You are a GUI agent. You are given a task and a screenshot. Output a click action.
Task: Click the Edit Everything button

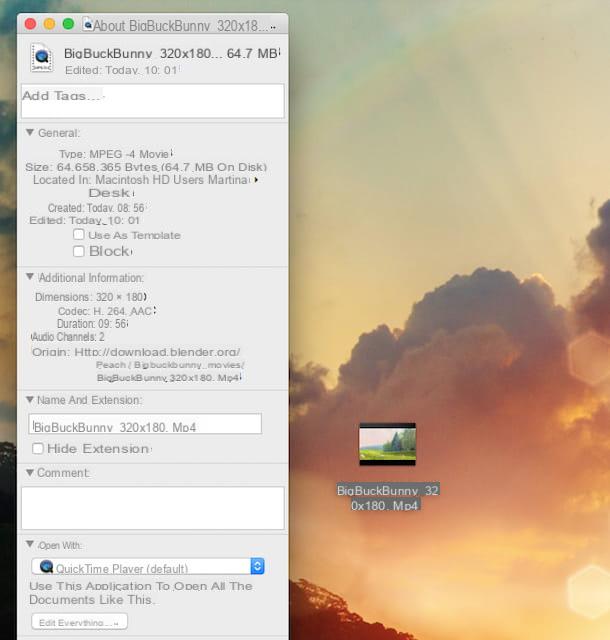click(79, 622)
